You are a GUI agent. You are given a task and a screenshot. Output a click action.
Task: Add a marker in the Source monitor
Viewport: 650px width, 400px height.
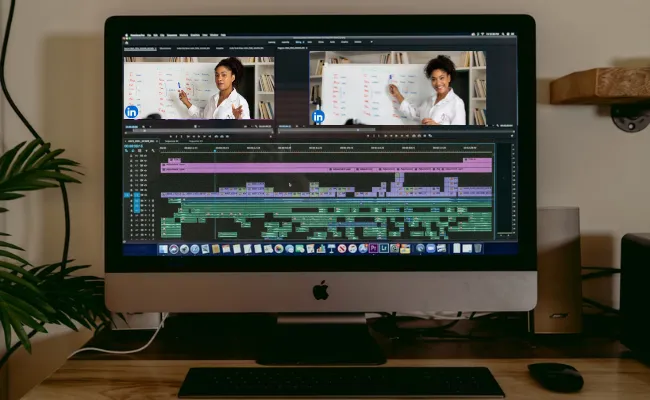171,136
